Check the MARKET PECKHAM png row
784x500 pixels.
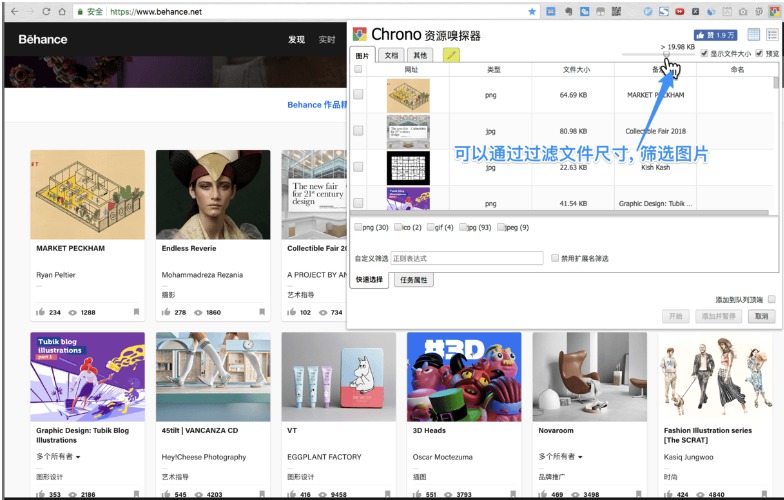point(358,94)
